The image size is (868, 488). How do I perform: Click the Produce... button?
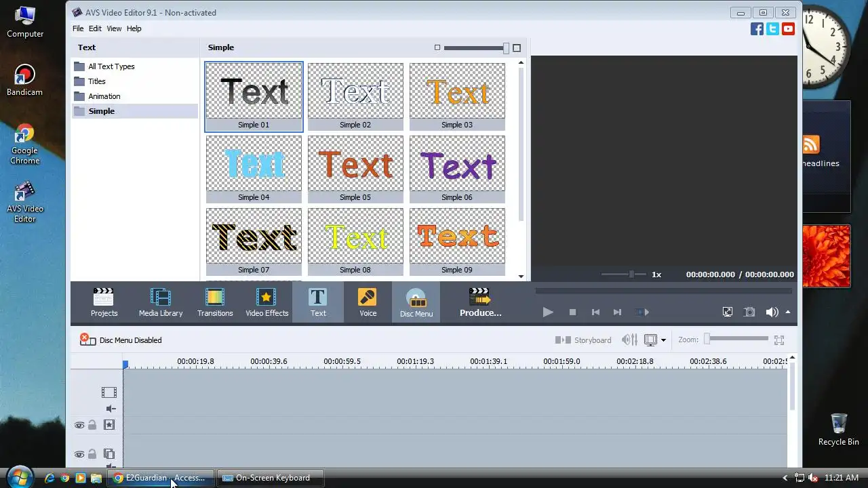click(x=481, y=302)
